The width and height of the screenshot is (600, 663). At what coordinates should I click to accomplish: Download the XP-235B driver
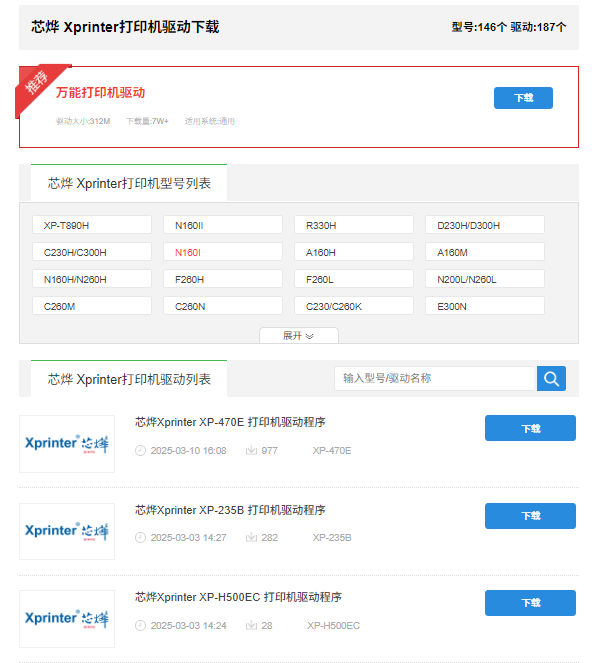pos(530,516)
